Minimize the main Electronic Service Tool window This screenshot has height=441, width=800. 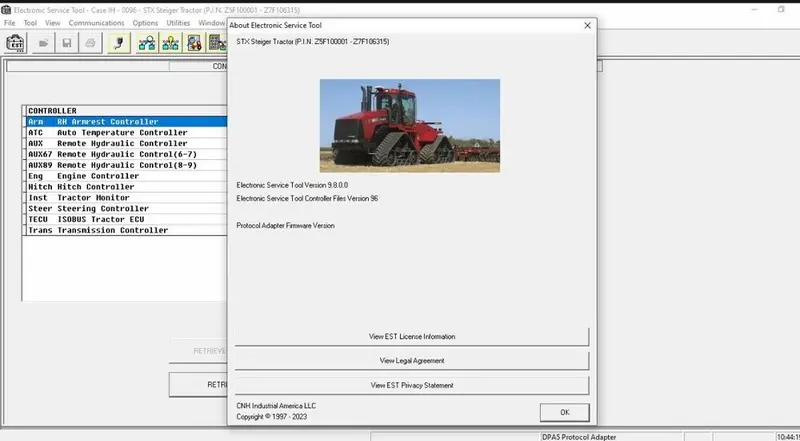[x=755, y=10]
